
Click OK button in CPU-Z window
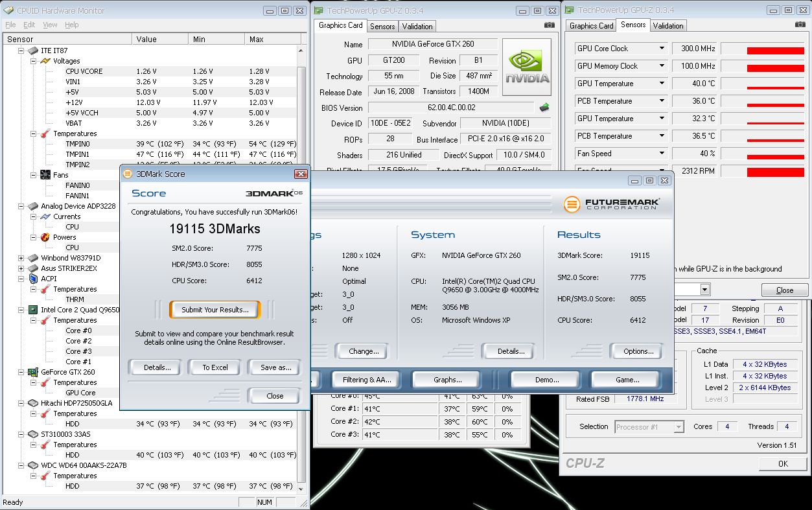[783, 463]
